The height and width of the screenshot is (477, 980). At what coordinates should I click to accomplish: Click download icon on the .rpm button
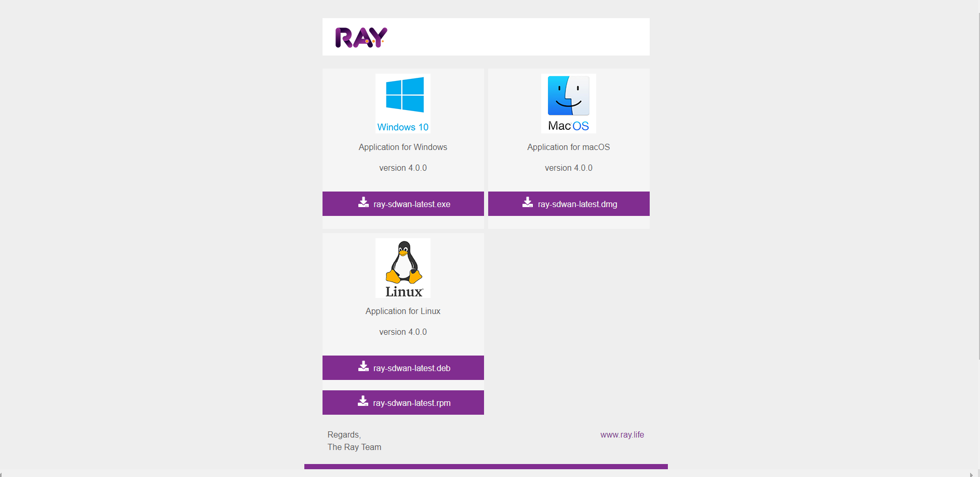click(363, 401)
